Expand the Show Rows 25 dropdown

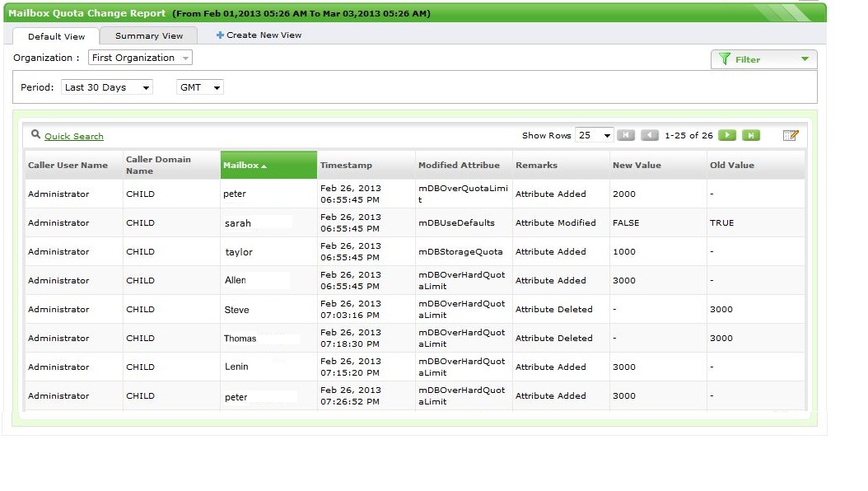pyautogui.click(x=595, y=136)
